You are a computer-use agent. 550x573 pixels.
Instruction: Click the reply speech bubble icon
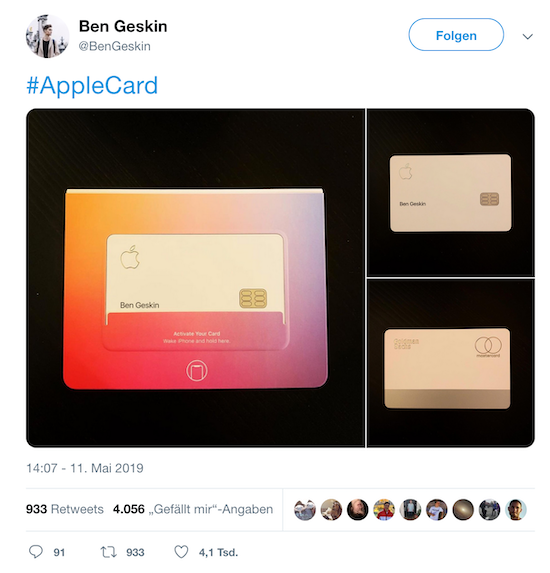pyautogui.click(x=36, y=552)
